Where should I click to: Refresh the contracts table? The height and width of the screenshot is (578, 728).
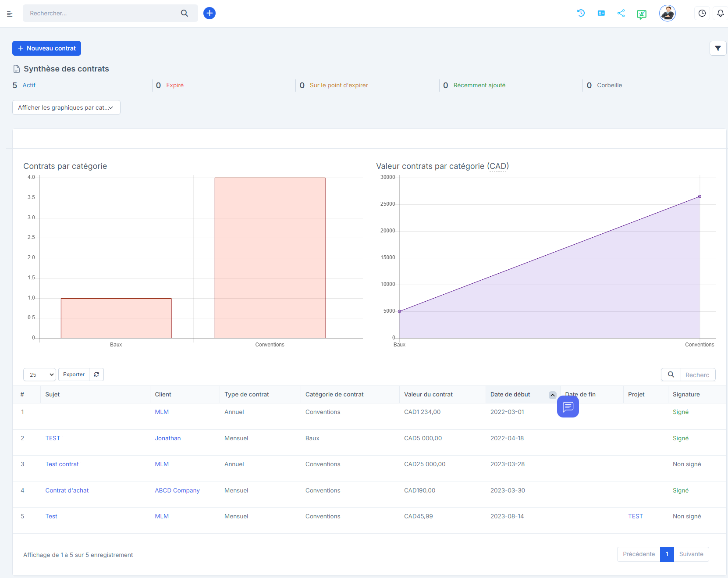tap(96, 375)
